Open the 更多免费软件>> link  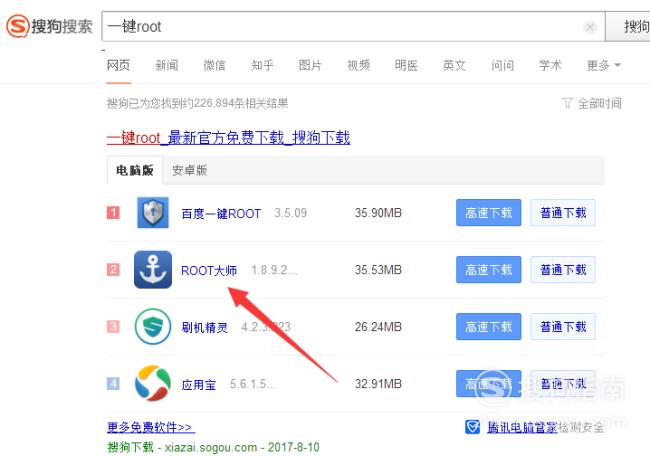click(x=150, y=427)
